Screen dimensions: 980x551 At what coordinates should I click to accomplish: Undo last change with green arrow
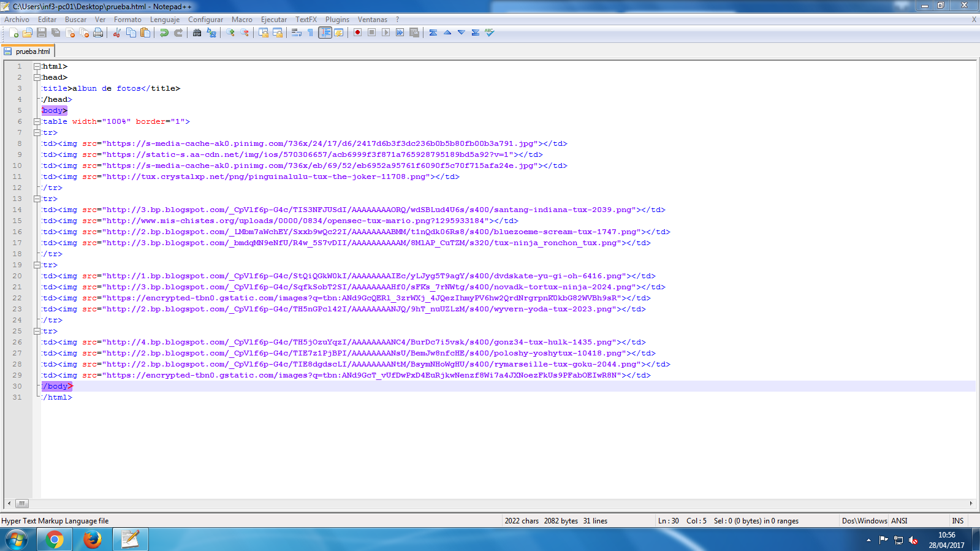tap(164, 32)
